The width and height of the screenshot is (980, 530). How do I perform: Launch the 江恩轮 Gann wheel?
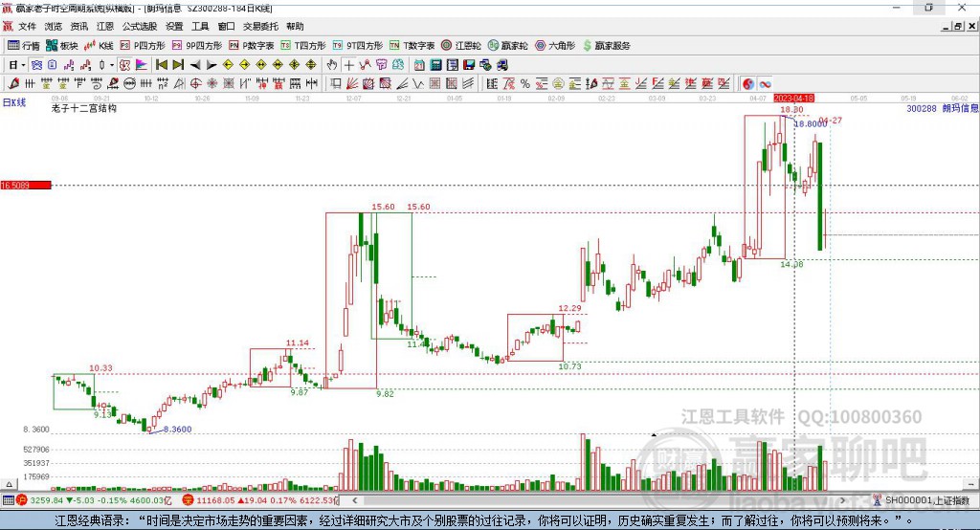pyautogui.click(x=461, y=46)
